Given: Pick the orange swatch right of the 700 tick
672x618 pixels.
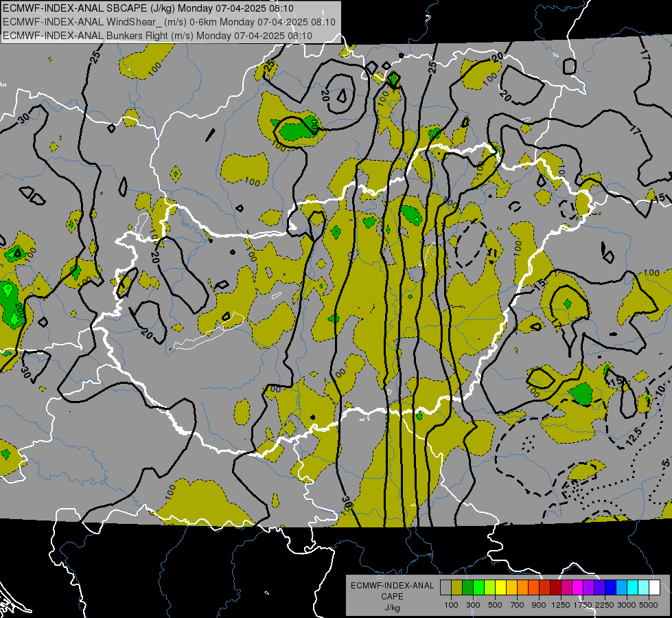Looking at the screenshot, I should 522,588.
